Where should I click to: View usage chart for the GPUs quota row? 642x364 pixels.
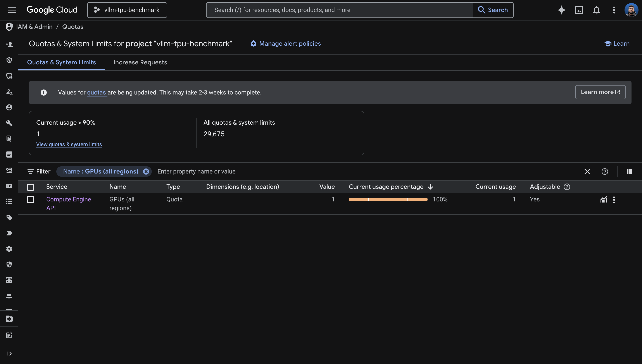pyautogui.click(x=604, y=199)
